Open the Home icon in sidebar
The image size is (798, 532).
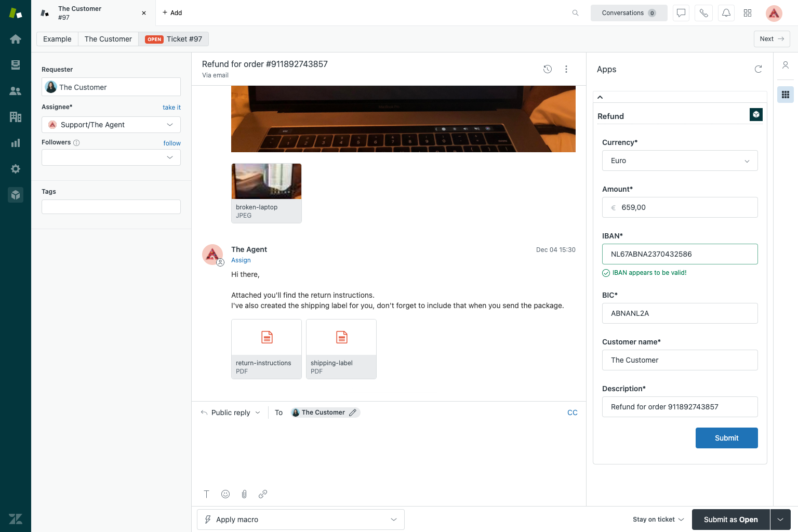click(16, 39)
